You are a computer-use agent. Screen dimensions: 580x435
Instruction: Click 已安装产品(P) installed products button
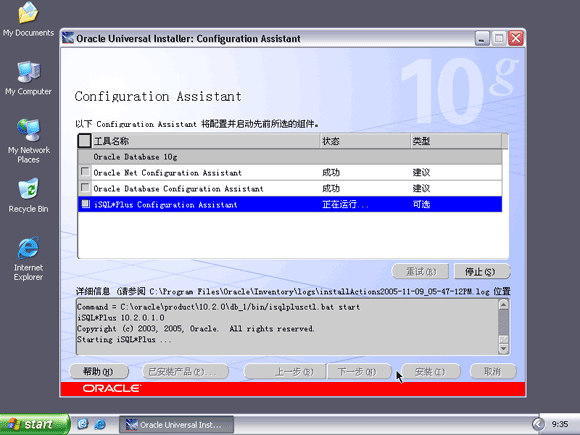pos(185,371)
